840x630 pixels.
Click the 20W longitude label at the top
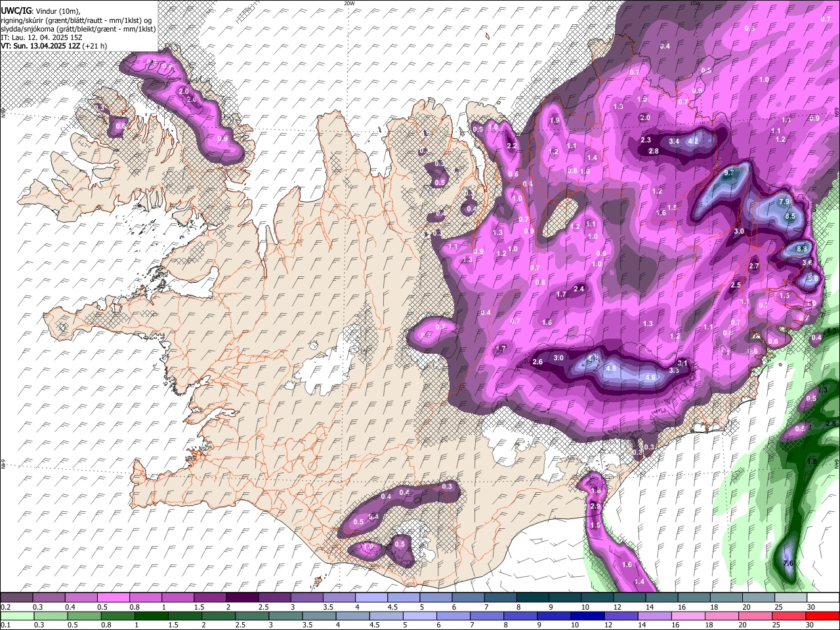(x=349, y=3)
